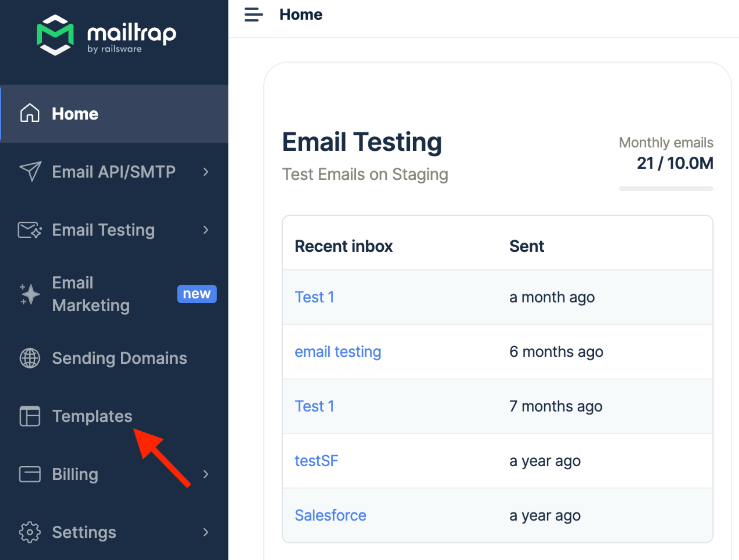
Task: Click the Mailtrap logo
Action: 106,35
